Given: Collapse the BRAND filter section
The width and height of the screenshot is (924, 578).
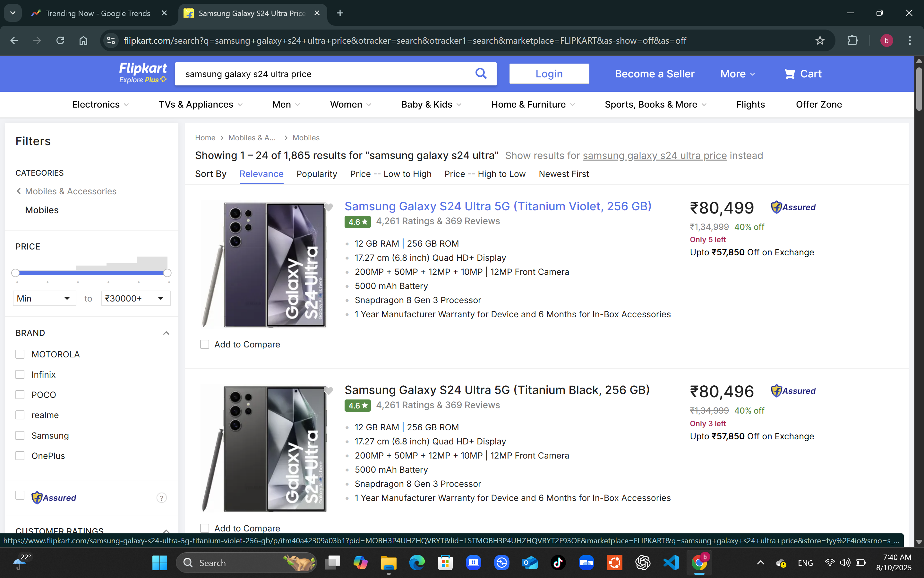Looking at the screenshot, I should [166, 333].
